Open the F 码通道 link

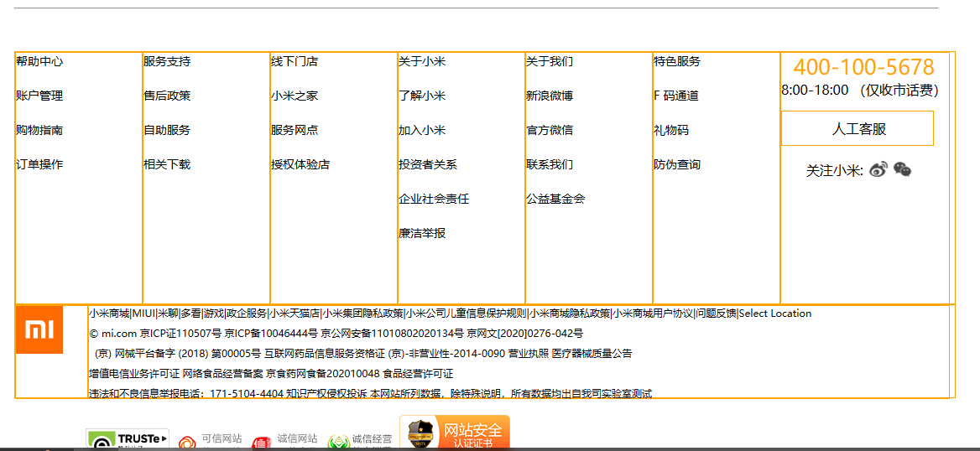(x=676, y=96)
